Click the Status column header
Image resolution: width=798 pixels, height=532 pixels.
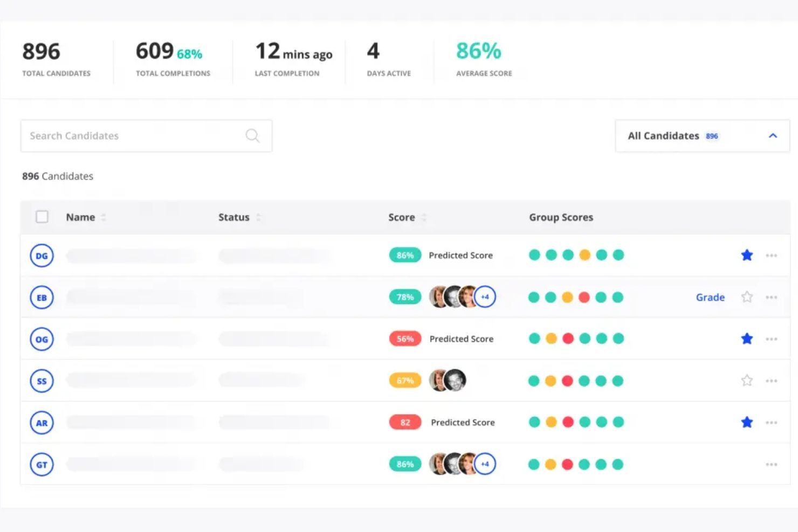tap(234, 217)
